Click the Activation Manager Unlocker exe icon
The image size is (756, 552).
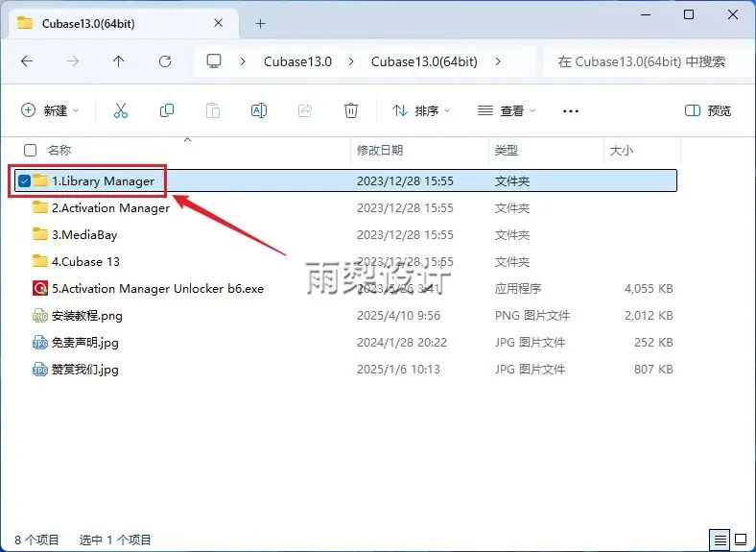(40, 288)
